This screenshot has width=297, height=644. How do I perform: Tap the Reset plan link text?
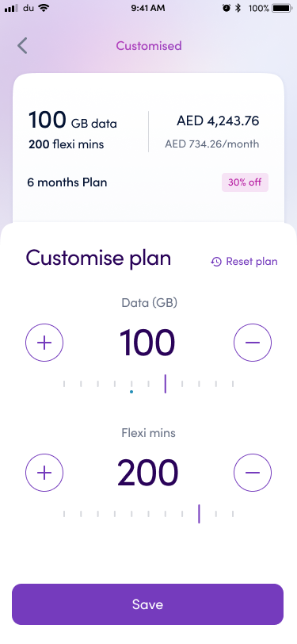[x=252, y=262]
